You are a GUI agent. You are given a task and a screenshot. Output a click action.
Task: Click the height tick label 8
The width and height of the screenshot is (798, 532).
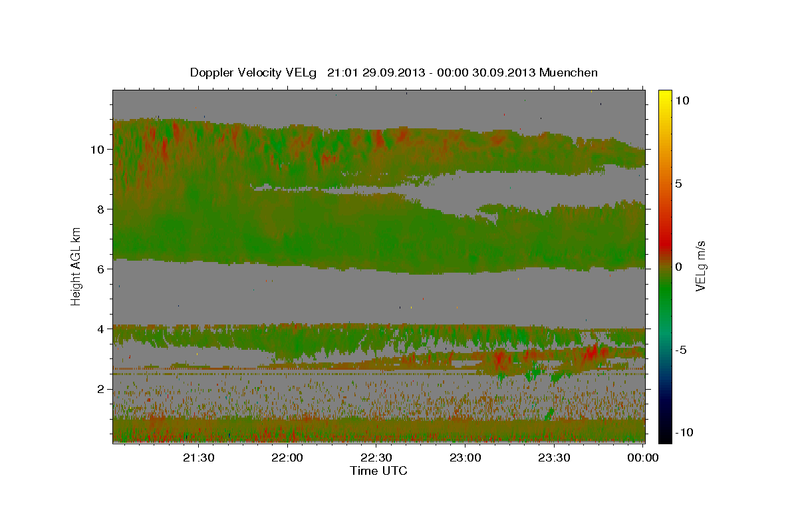pyautogui.click(x=100, y=209)
